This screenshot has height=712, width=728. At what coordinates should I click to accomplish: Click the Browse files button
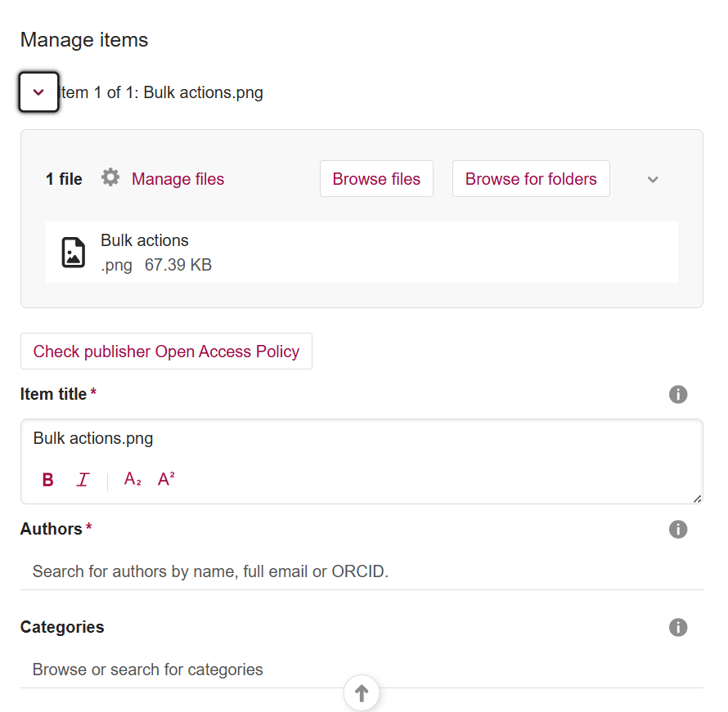click(x=376, y=179)
